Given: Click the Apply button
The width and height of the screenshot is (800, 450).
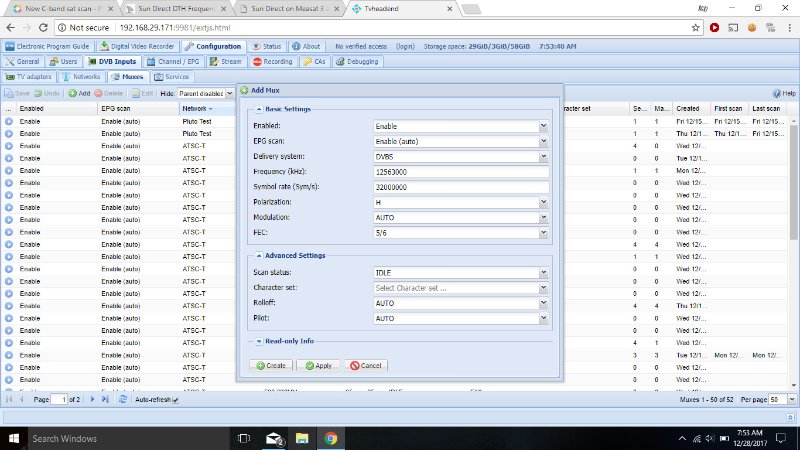Looking at the screenshot, I should click(318, 366).
